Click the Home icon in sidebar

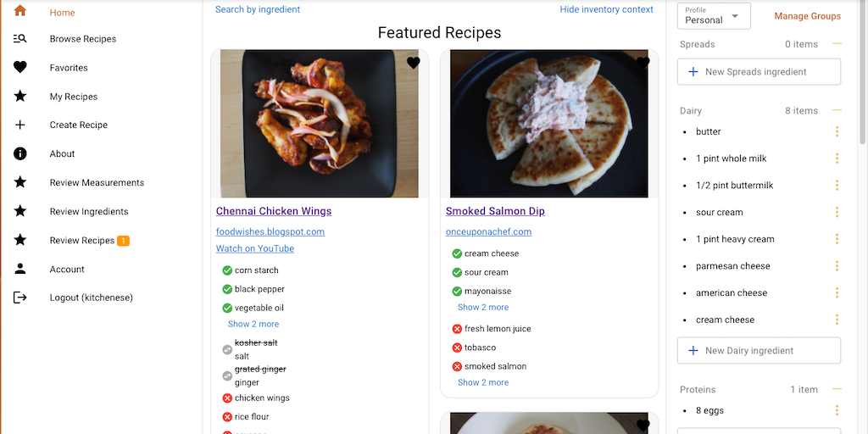click(20, 12)
